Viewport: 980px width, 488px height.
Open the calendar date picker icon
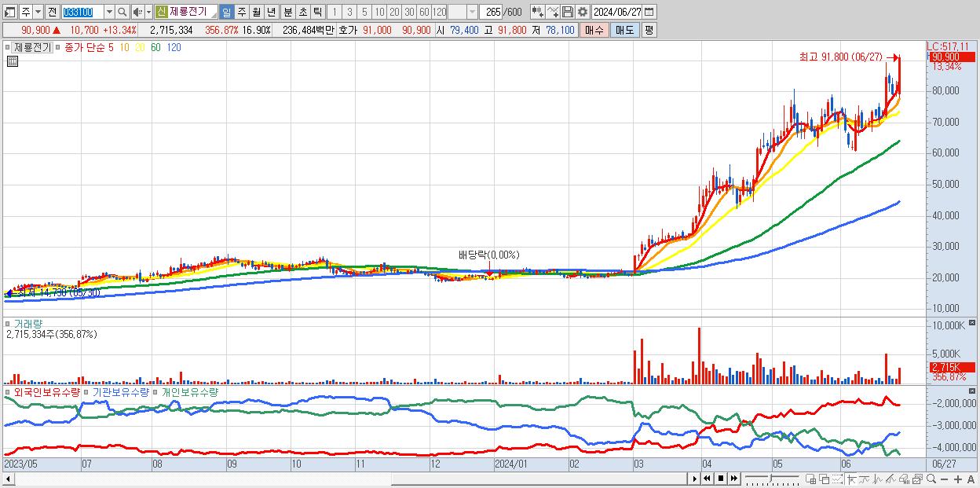(649, 12)
